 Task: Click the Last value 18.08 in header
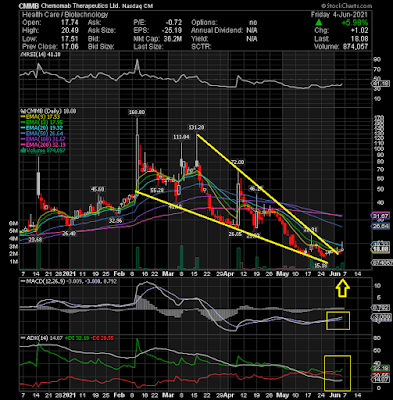point(360,39)
